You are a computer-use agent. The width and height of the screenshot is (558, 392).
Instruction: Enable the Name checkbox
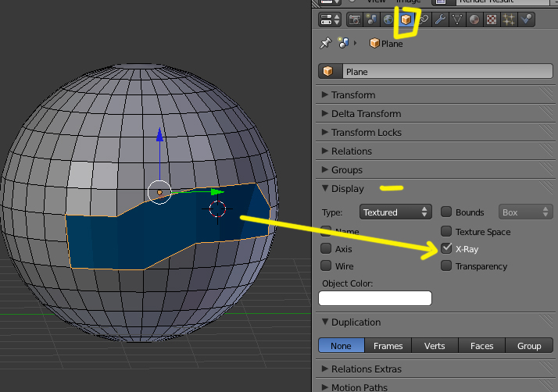(x=326, y=231)
